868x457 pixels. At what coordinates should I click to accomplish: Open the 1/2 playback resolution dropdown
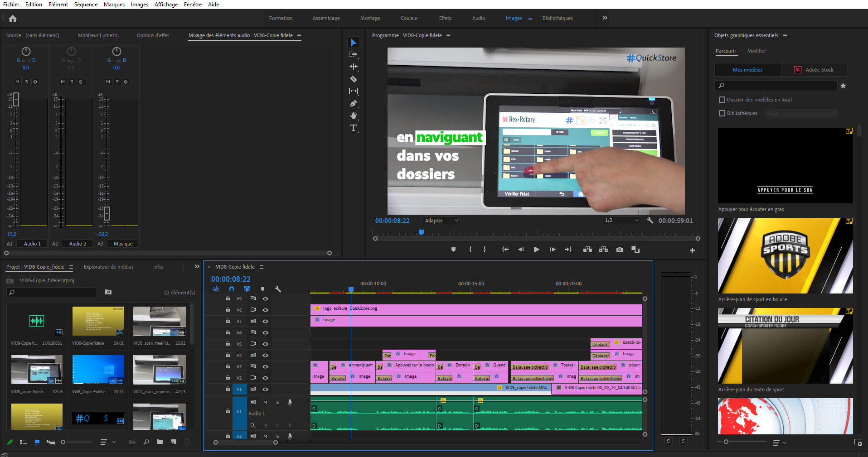click(x=621, y=221)
